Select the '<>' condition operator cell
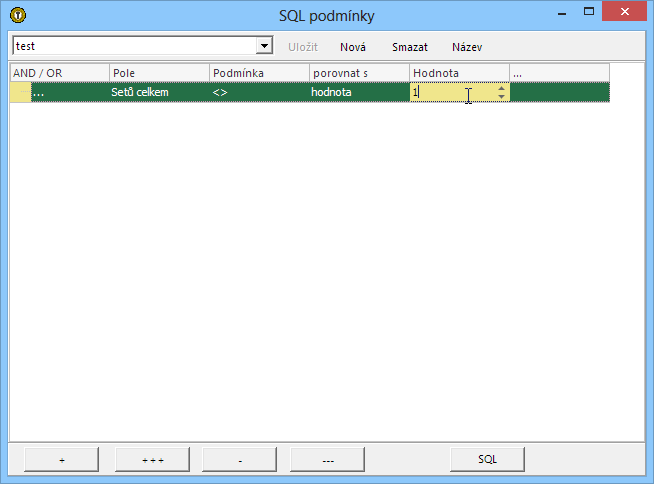Viewport: 654px width, 484px height. point(259,92)
